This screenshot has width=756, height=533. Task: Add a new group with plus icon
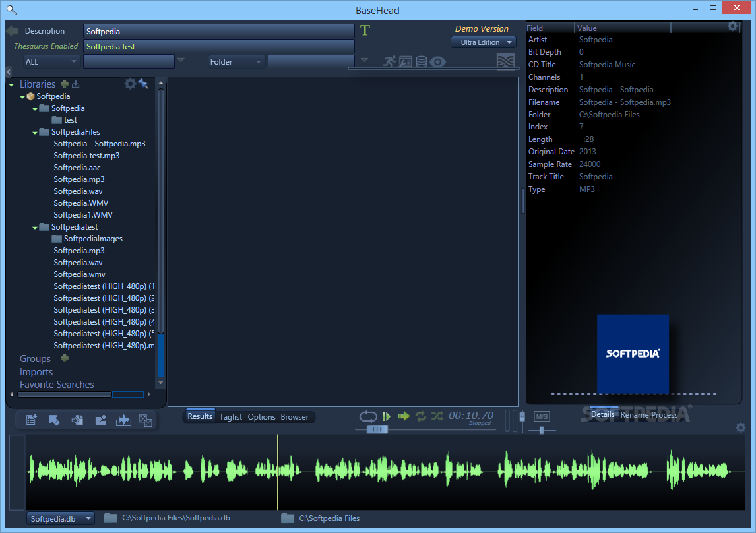point(65,358)
